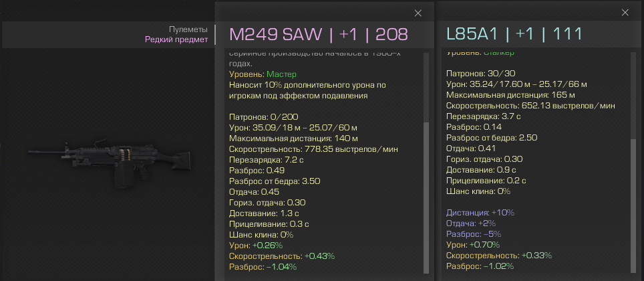Screen dimensions: 644x281
Task: Click 'Скорострельность: +0.33%' bonus line
Action: (x=499, y=256)
